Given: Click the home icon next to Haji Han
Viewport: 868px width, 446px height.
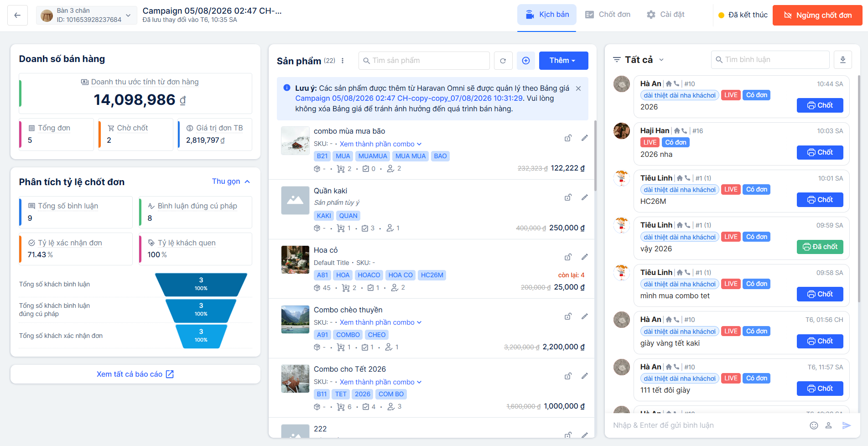Looking at the screenshot, I should (x=677, y=131).
